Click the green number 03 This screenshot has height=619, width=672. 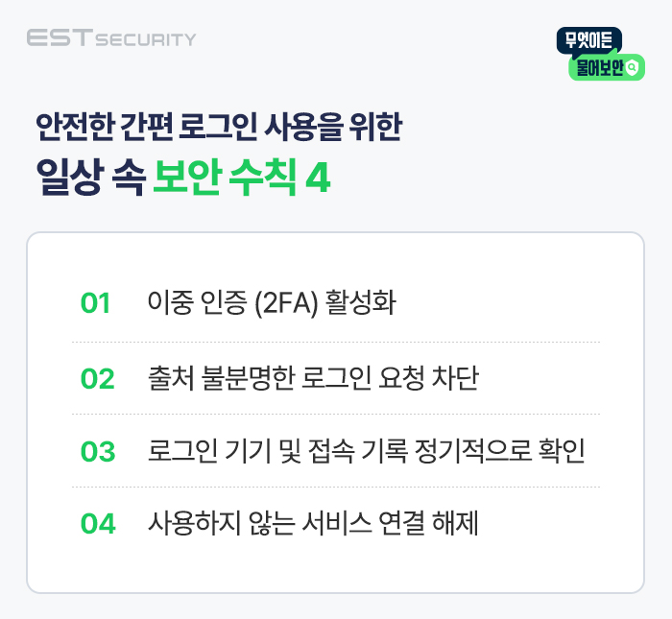(98, 451)
